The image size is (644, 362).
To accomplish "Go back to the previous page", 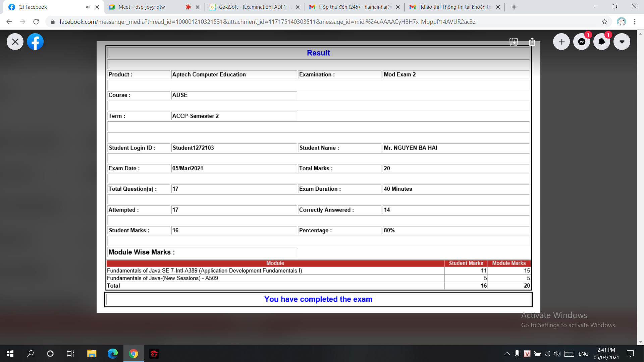I will click(9, 22).
